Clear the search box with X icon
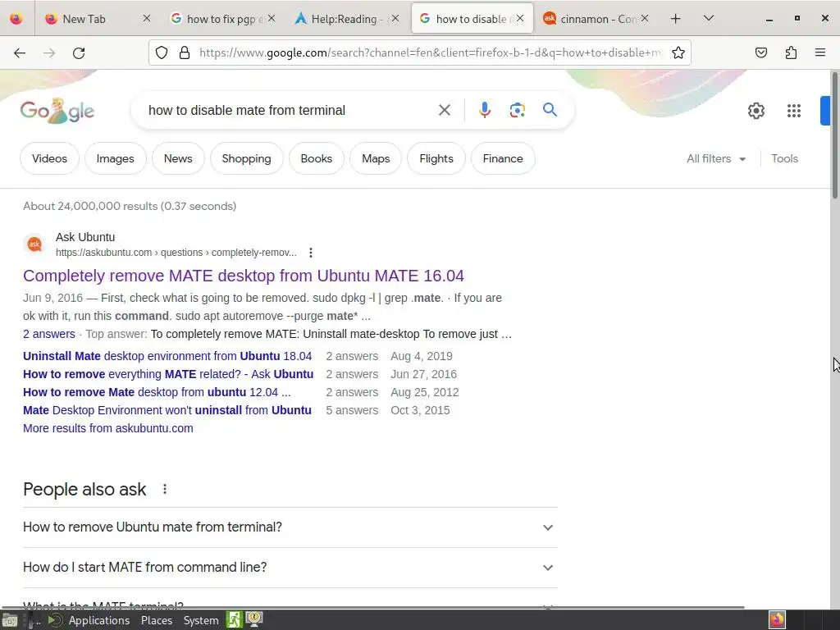840x630 pixels. [444, 111]
